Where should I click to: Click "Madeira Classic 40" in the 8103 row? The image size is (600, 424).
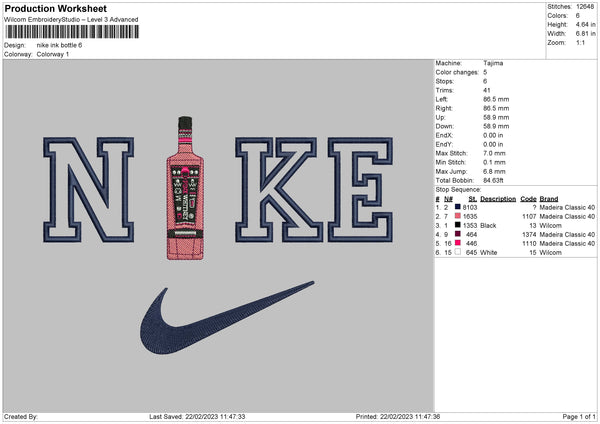pos(567,207)
